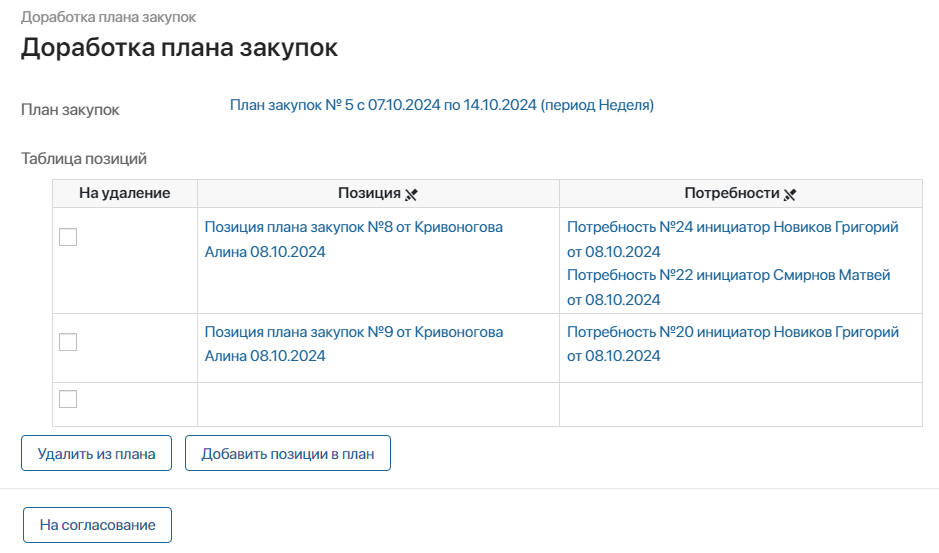Click Добавить позиции в план button
This screenshot has height=553, width=939.
[x=288, y=454]
